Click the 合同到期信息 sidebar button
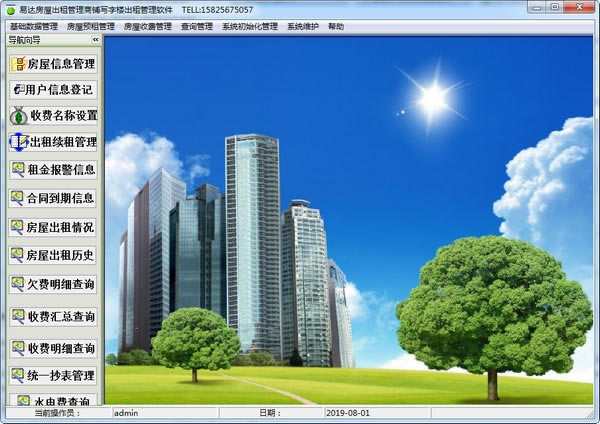This screenshot has width=600, height=424. (x=53, y=198)
